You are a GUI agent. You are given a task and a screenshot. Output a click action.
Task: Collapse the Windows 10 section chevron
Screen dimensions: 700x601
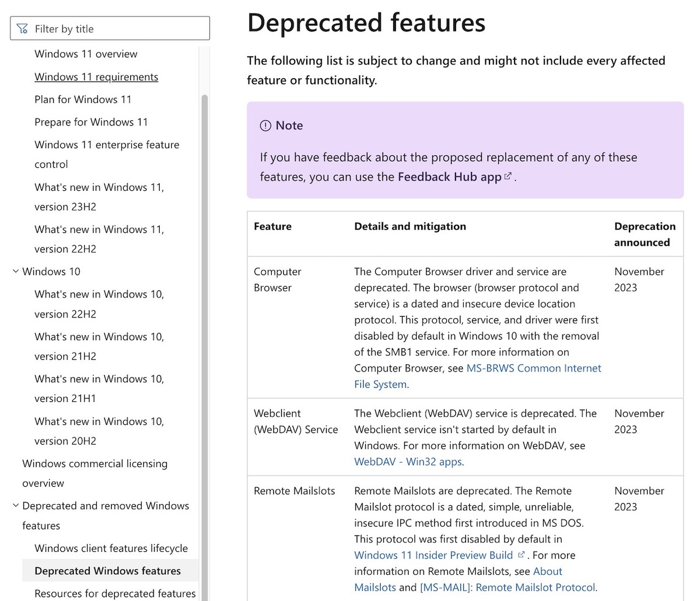(16, 271)
